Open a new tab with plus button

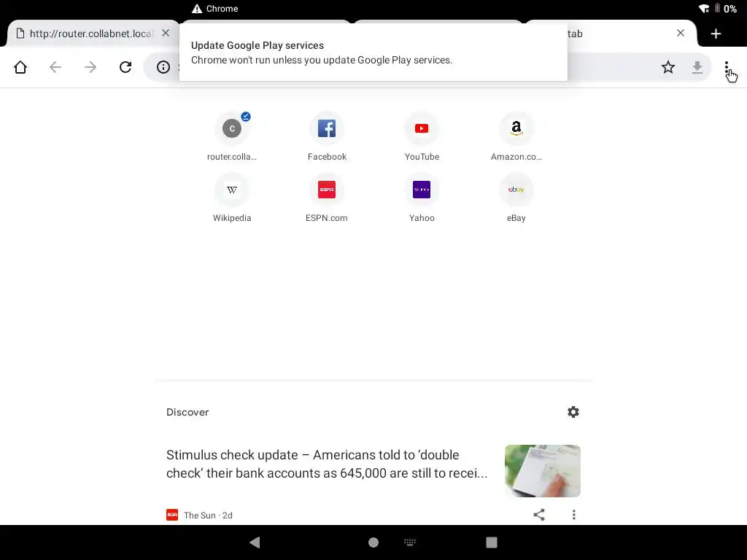click(716, 34)
